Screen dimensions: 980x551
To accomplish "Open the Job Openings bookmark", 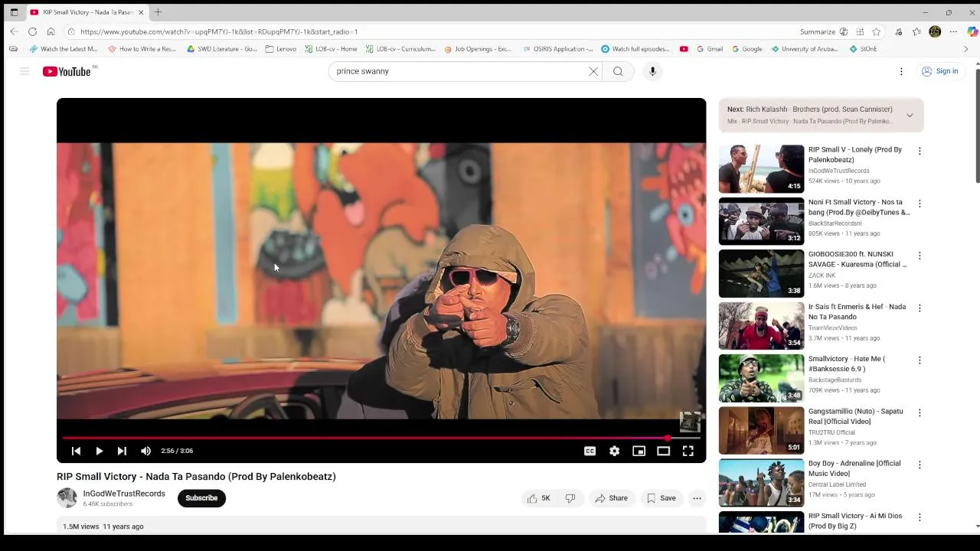I will (x=477, y=49).
